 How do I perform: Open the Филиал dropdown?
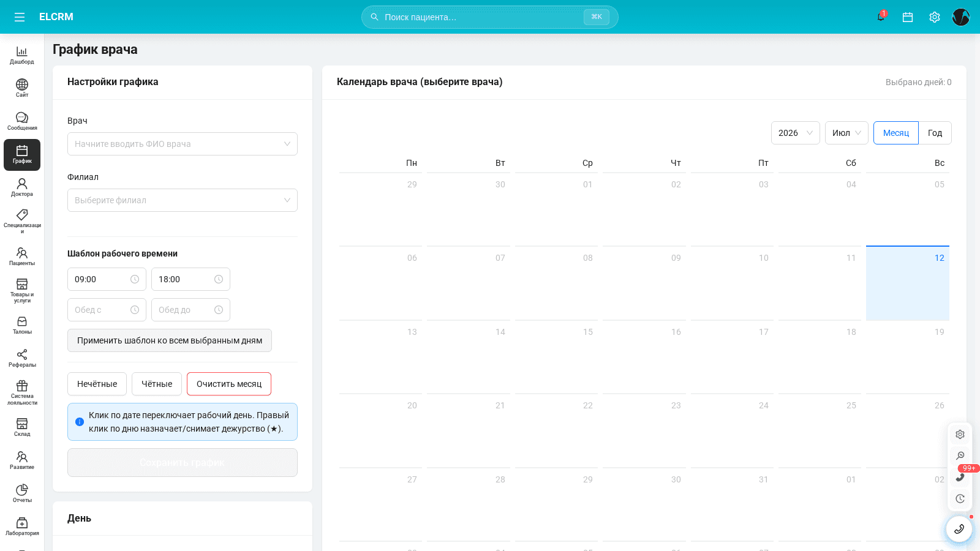pyautogui.click(x=183, y=200)
